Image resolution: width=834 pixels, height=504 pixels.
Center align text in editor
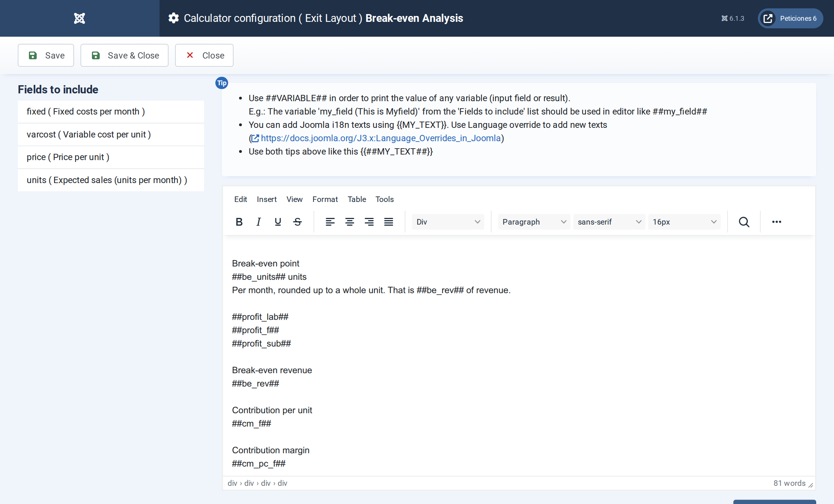pos(350,222)
